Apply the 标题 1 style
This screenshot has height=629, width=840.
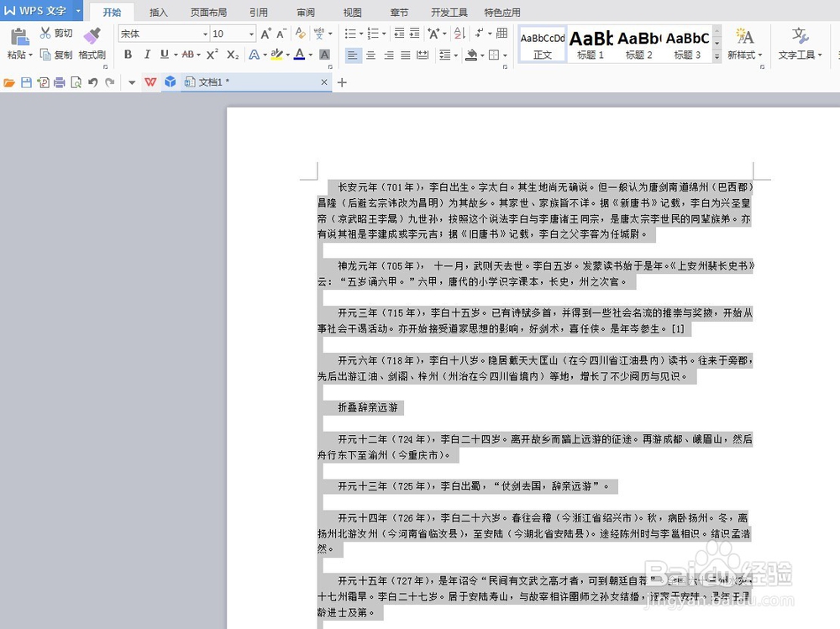[x=591, y=46]
